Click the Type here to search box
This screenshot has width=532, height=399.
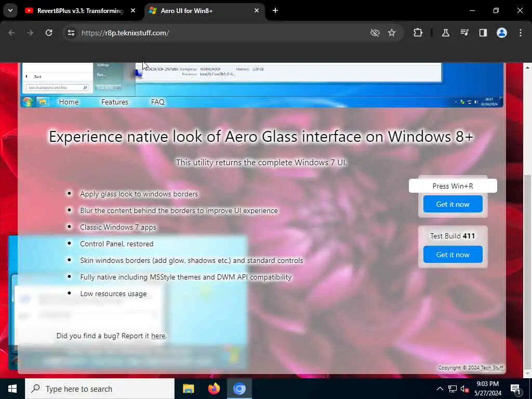[x=100, y=389]
